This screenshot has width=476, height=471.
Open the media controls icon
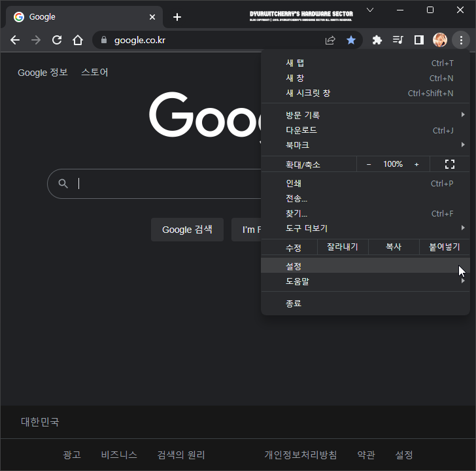tap(398, 40)
